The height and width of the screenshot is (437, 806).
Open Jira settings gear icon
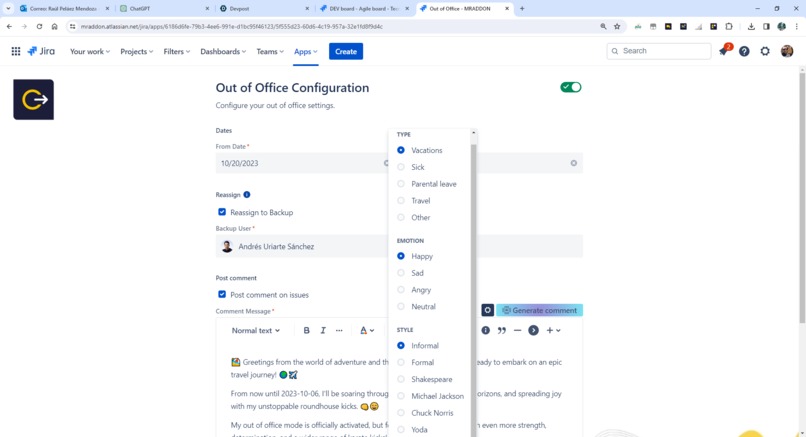click(x=765, y=51)
